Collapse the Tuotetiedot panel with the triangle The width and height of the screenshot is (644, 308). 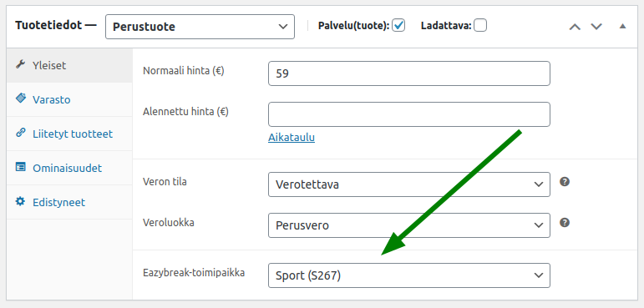tap(622, 26)
